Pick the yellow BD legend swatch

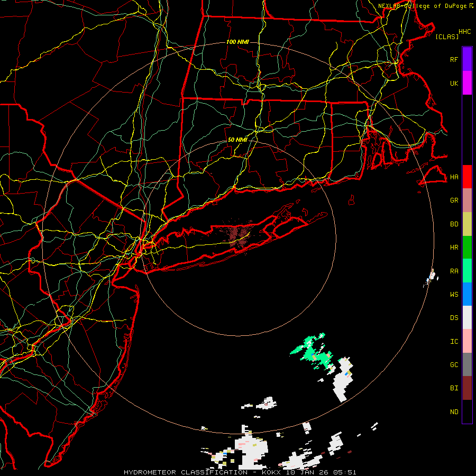[x=467, y=224]
